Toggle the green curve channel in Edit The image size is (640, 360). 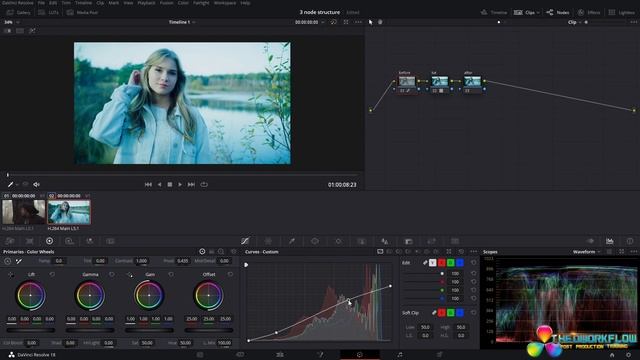(451, 263)
